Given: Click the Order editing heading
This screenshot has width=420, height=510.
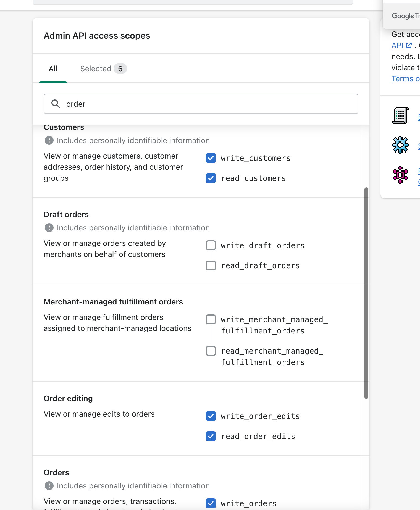Looking at the screenshot, I should point(68,398).
